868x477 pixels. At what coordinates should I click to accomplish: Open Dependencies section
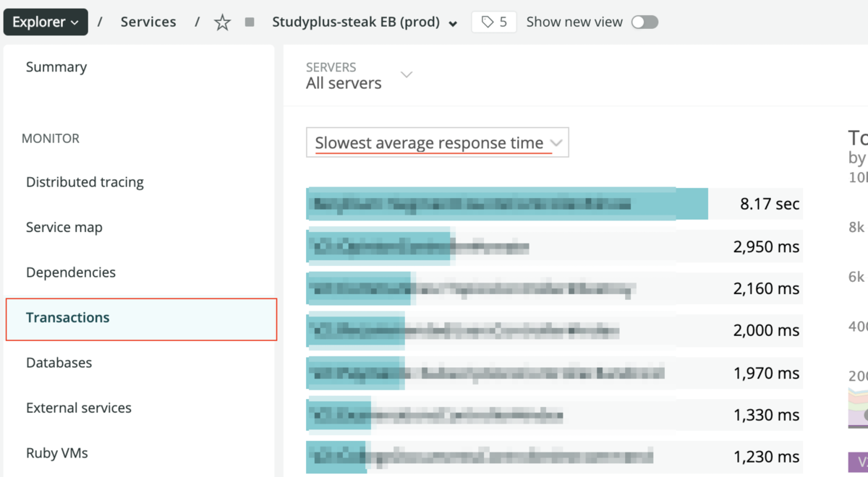tap(71, 272)
